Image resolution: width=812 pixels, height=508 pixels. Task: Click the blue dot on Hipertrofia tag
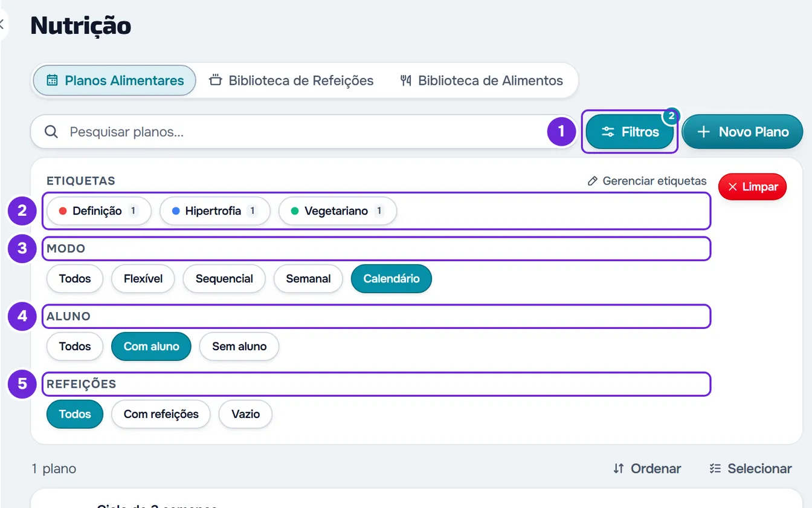pyautogui.click(x=176, y=211)
